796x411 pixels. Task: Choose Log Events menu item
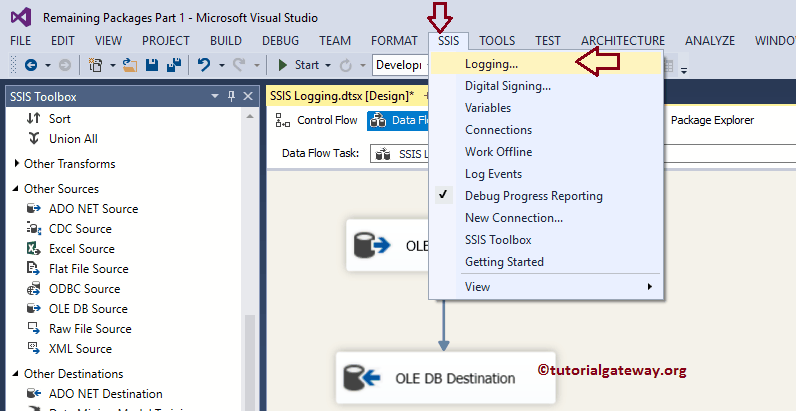pyautogui.click(x=546, y=174)
